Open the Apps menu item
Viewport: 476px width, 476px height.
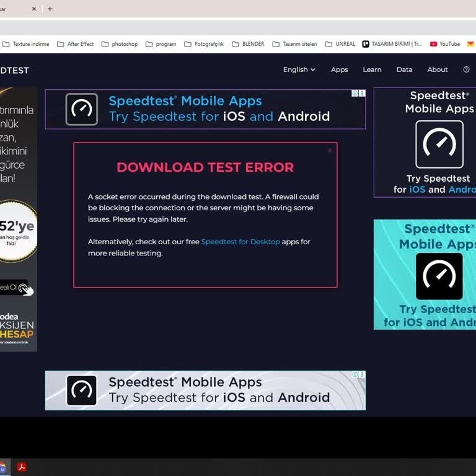(x=340, y=69)
